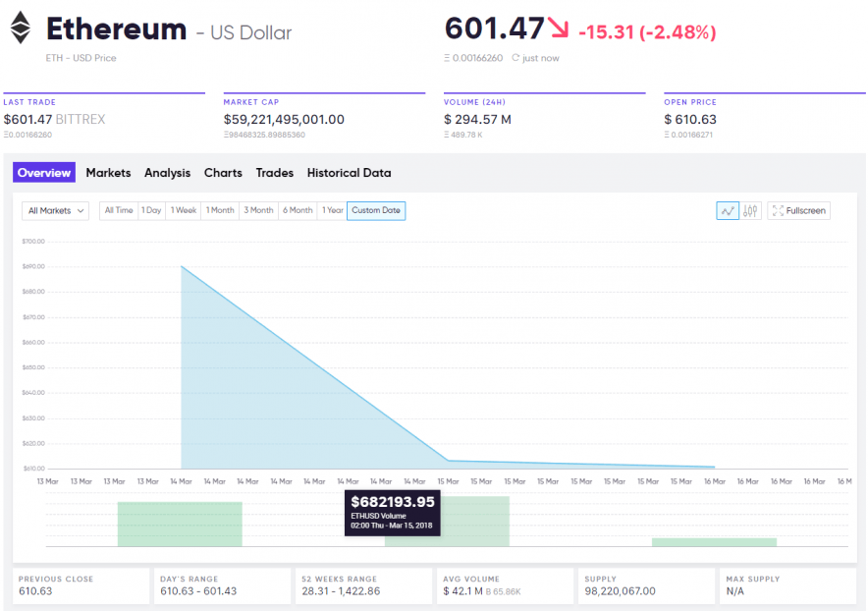The image size is (868, 611).
Task: Open the Trades tab
Action: tap(275, 173)
